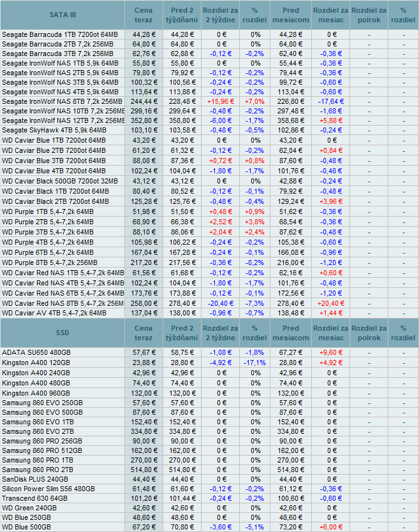Click the +5,88 € monthly difference
This screenshot has height=532, width=419.
pos(331,120)
